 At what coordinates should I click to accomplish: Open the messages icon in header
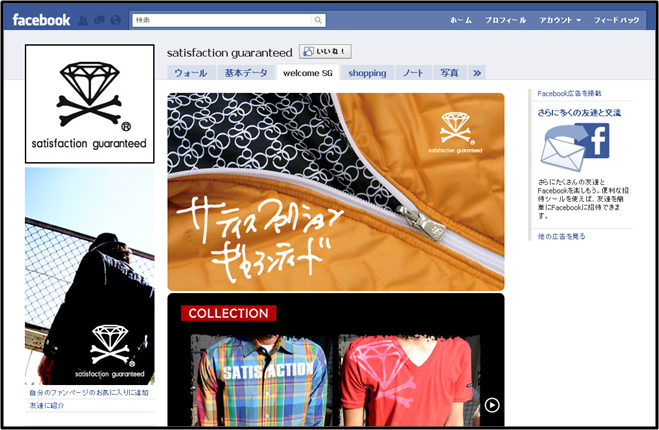point(100,20)
